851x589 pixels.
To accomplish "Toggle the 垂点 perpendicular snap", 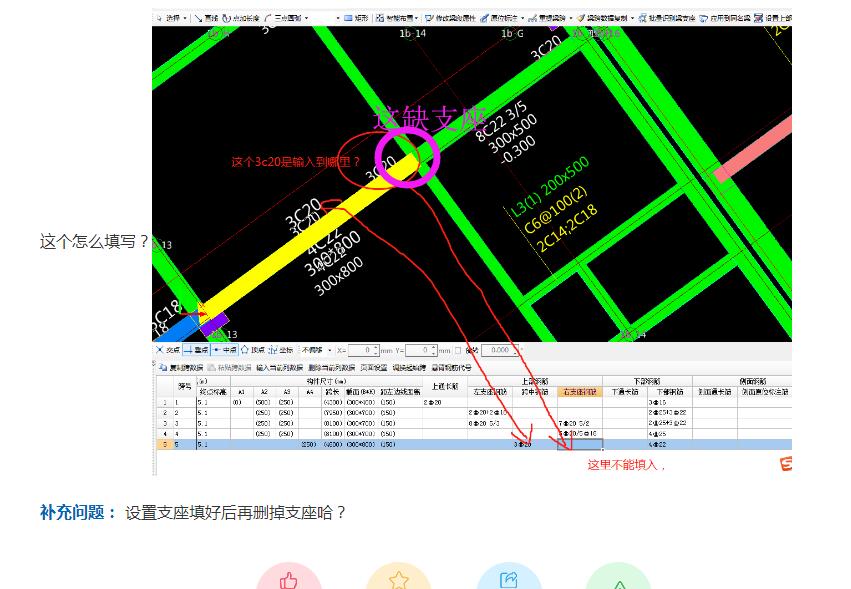I will click(x=196, y=350).
